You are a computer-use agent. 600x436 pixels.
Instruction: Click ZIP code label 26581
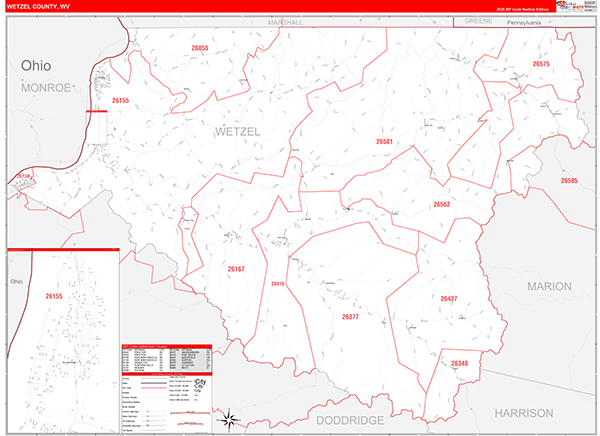click(x=384, y=141)
